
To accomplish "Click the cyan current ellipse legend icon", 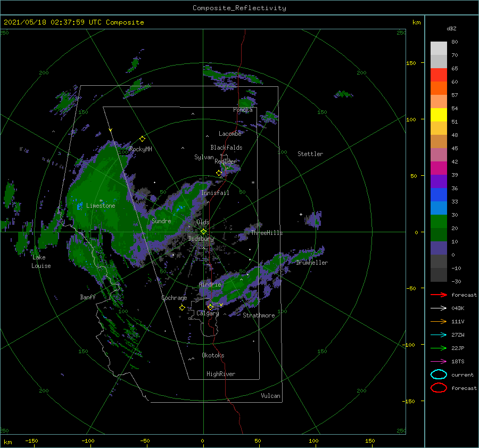I will 439,374.
